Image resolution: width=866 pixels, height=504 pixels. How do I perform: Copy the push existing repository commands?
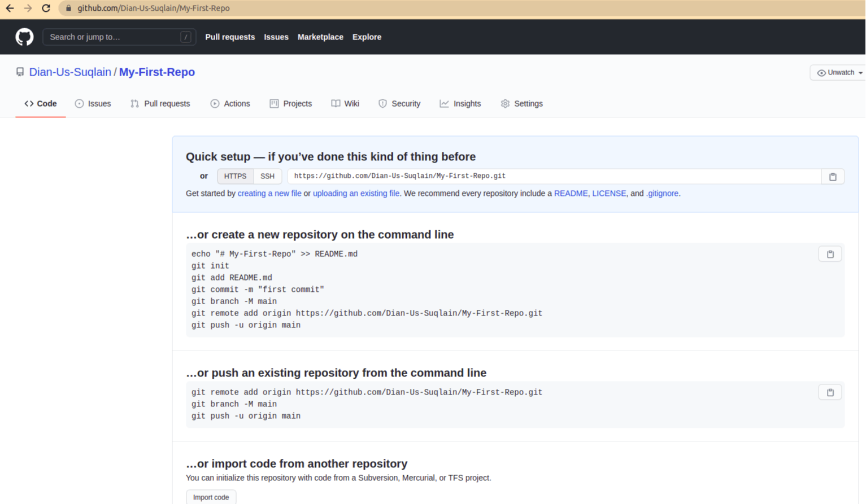[830, 392]
